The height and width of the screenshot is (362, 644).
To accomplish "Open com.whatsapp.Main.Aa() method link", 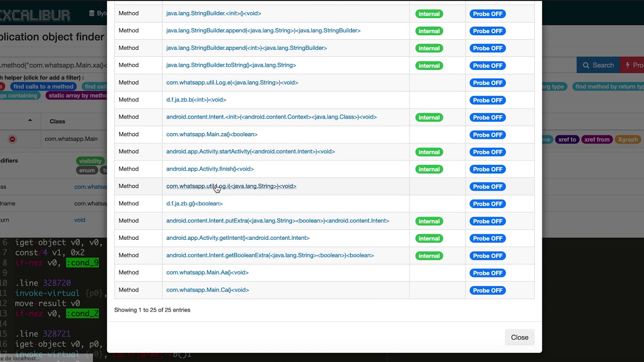I will (207, 273).
